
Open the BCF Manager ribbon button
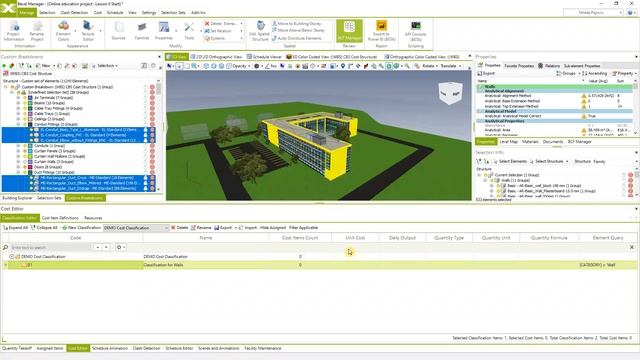[349, 31]
